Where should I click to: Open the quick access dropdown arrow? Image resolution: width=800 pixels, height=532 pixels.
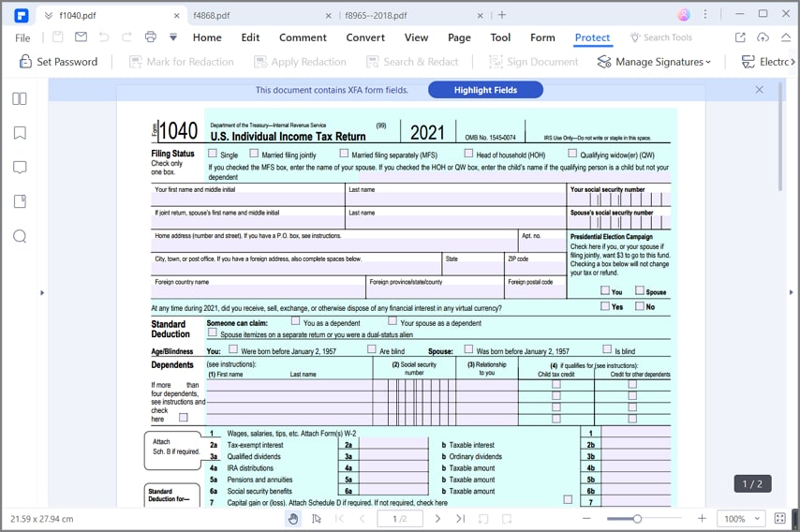[173, 37]
